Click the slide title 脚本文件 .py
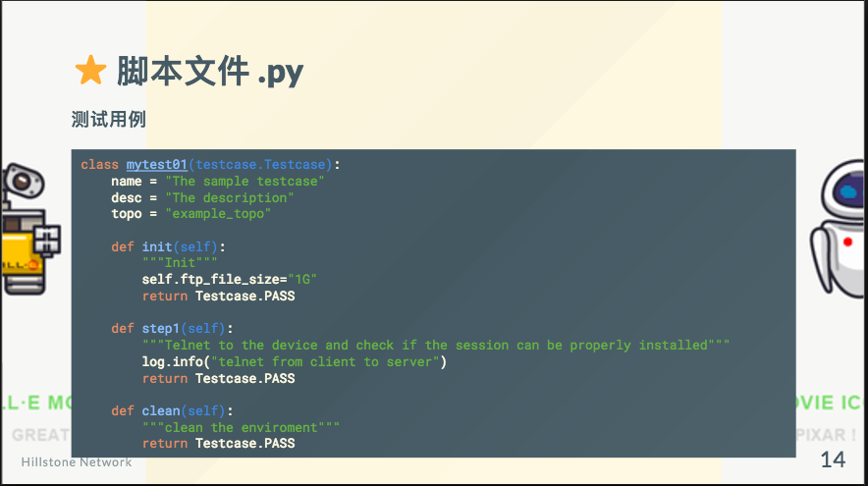 [210, 72]
